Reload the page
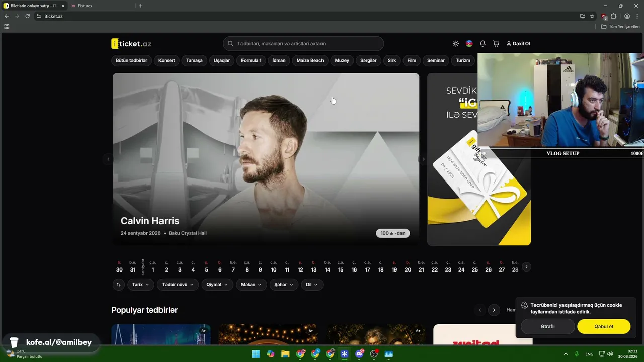The image size is (644, 362). (x=28, y=16)
